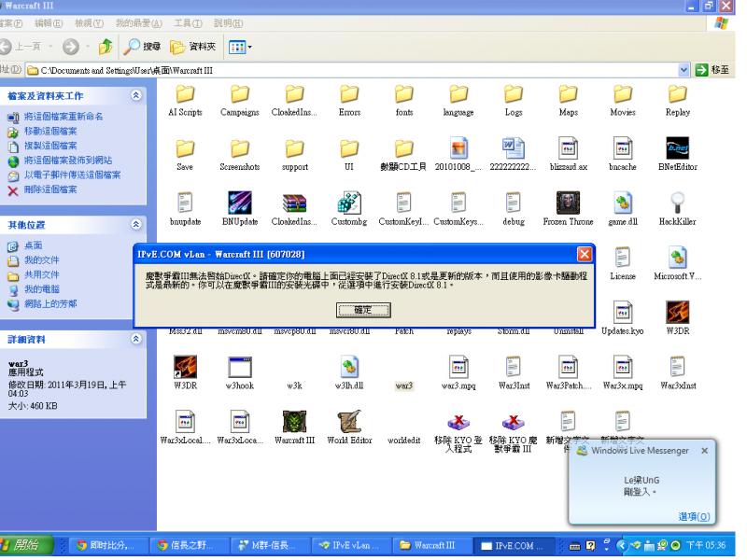
Task: Open the Custombg file icon
Action: click(349, 203)
